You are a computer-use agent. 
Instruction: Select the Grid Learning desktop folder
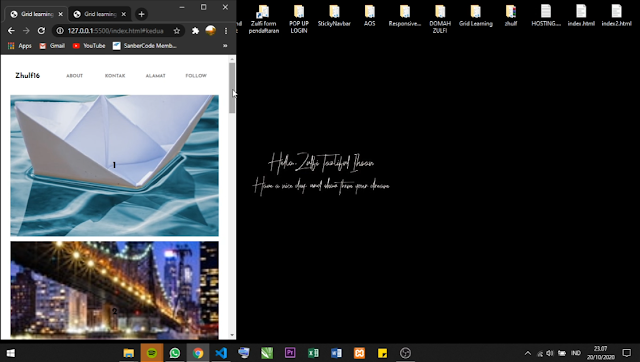(476, 16)
